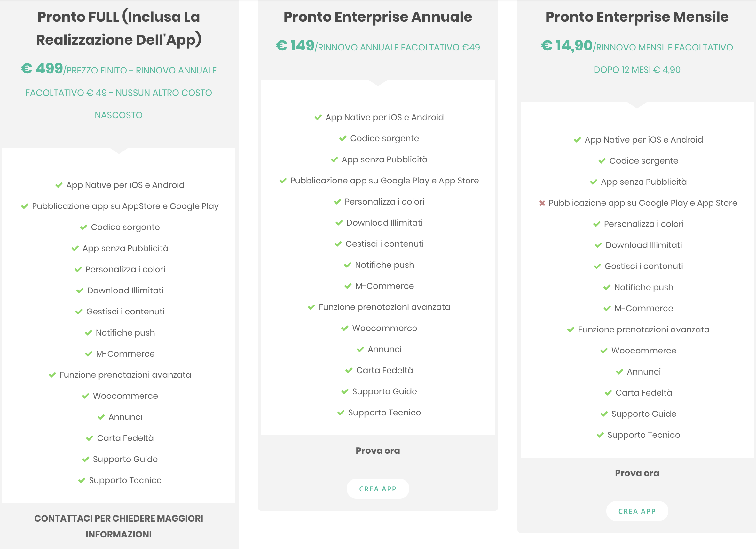Image resolution: width=756 pixels, height=549 pixels.
Task: Click the CREA APP button under Enterprise Mensile
Action: click(x=637, y=511)
